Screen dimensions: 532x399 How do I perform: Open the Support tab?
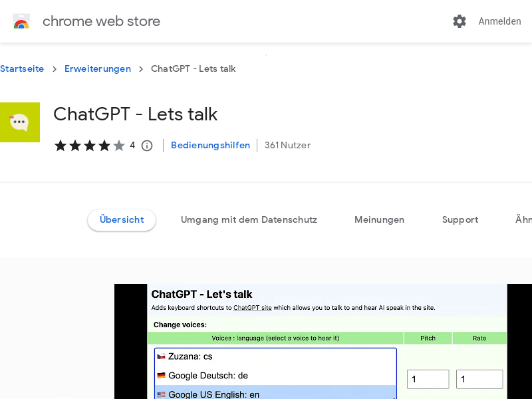[x=460, y=220]
